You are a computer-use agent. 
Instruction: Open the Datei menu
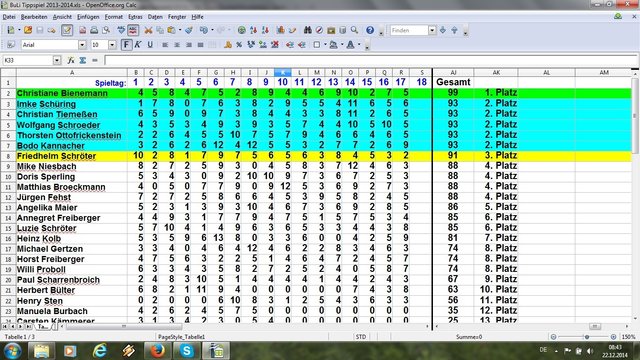coord(9,17)
